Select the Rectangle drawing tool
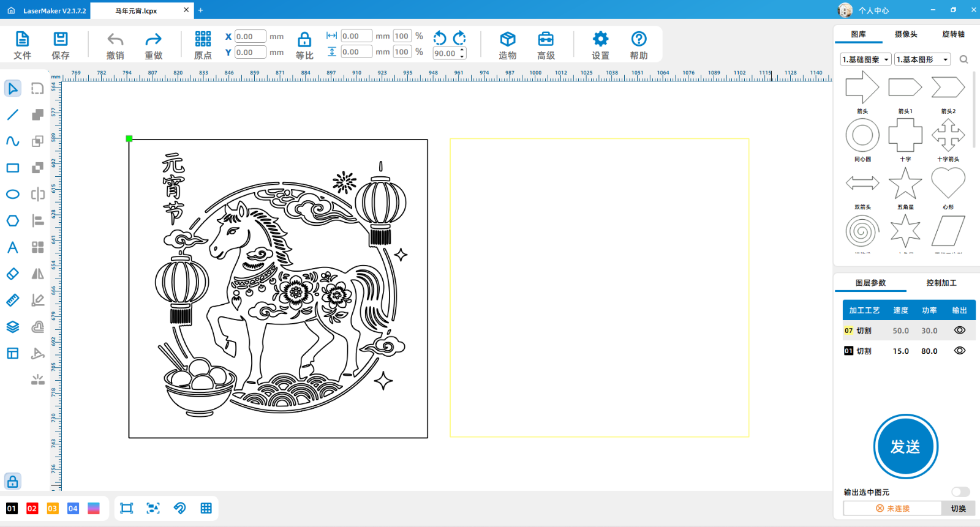This screenshot has height=527, width=980. [12, 168]
